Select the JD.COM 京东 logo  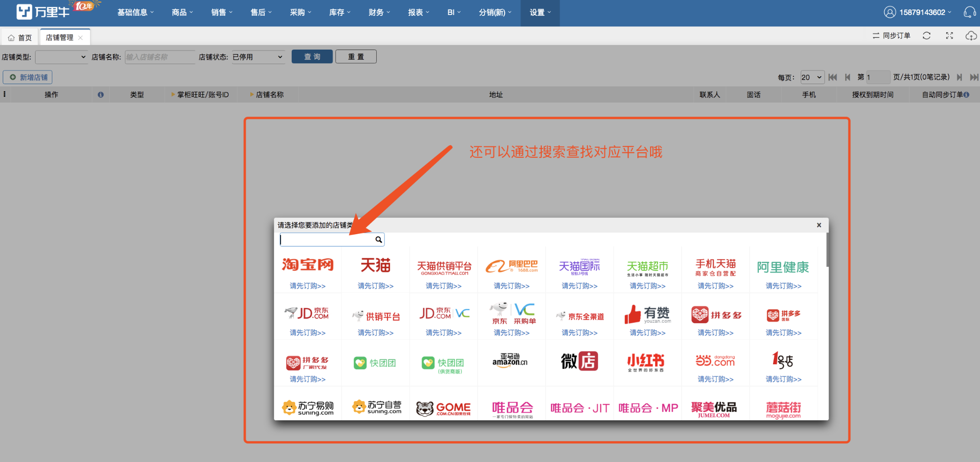click(x=307, y=313)
